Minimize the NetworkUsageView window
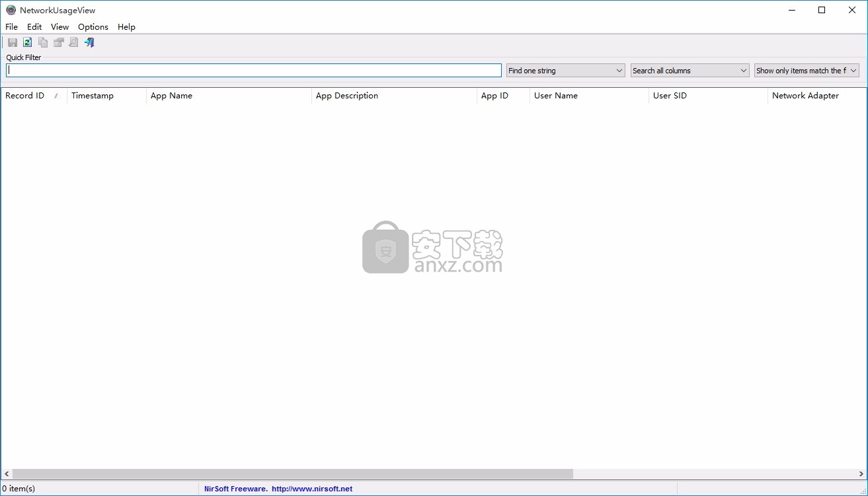 791,10
